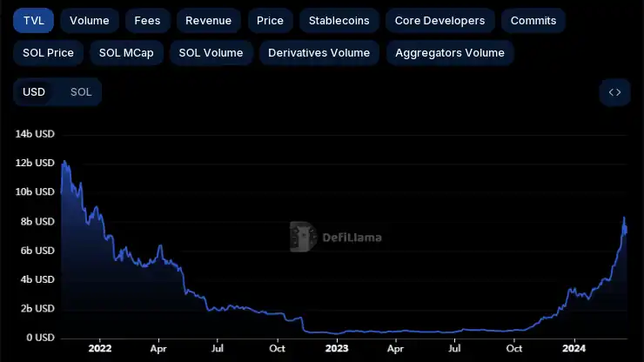Image resolution: width=644 pixels, height=362 pixels.
Task: Click the 12b USD axis label
Action: click(35, 163)
